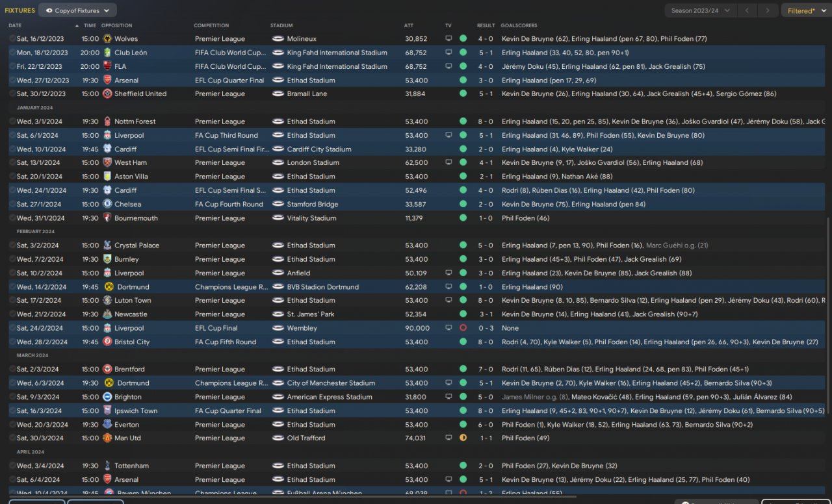The width and height of the screenshot is (832, 504).
Task: Click the Crystal Palace club badge
Action: pyautogui.click(x=107, y=246)
